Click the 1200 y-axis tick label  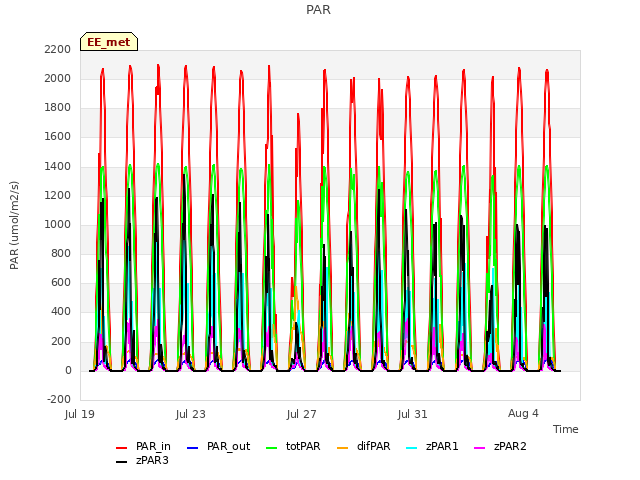click(x=58, y=196)
